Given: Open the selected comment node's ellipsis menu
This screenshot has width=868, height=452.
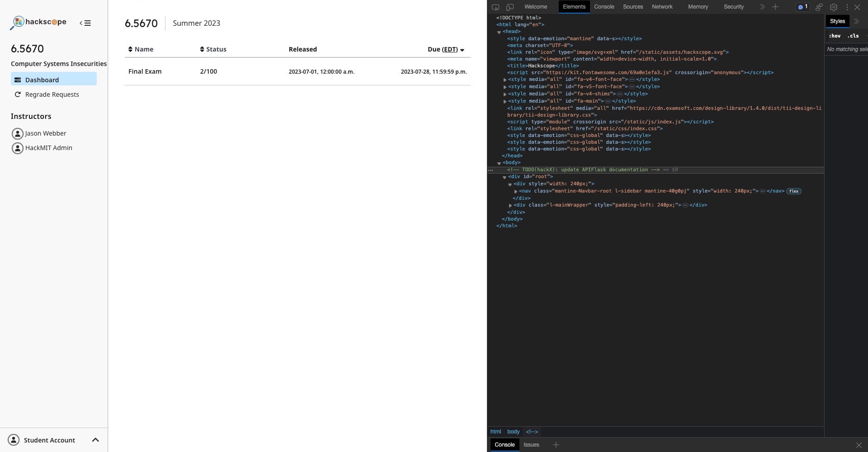Looking at the screenshot, I should pyautogui.click(x=491, y=170).
